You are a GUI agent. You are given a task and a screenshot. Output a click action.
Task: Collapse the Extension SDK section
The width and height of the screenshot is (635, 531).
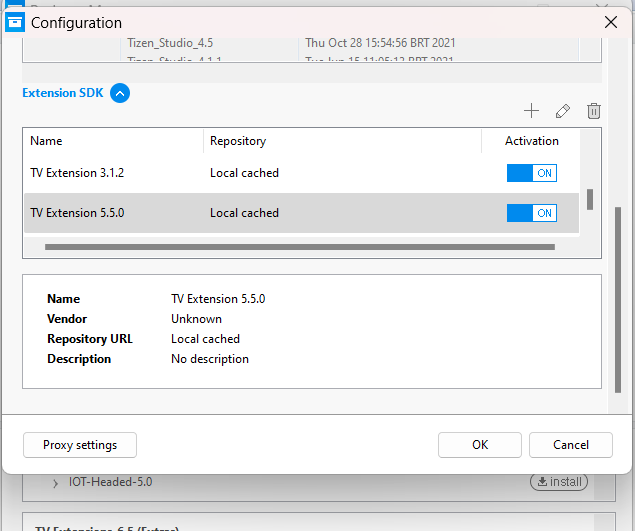120,93
